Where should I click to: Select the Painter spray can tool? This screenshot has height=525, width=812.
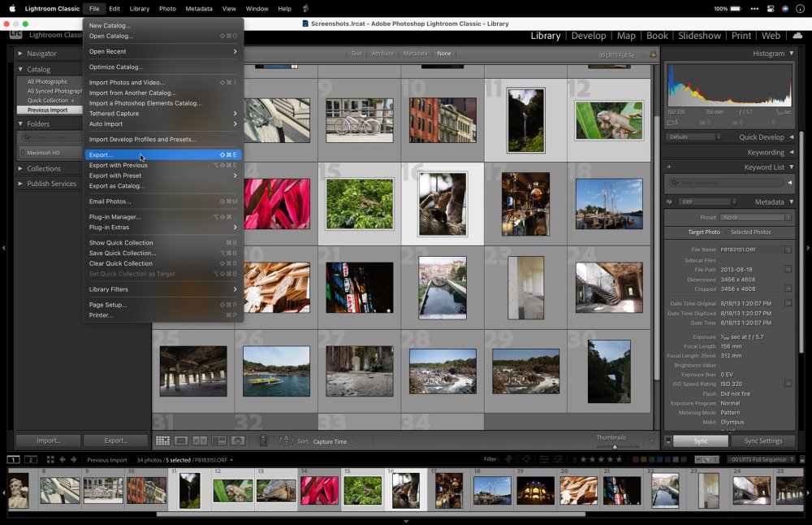263,440
